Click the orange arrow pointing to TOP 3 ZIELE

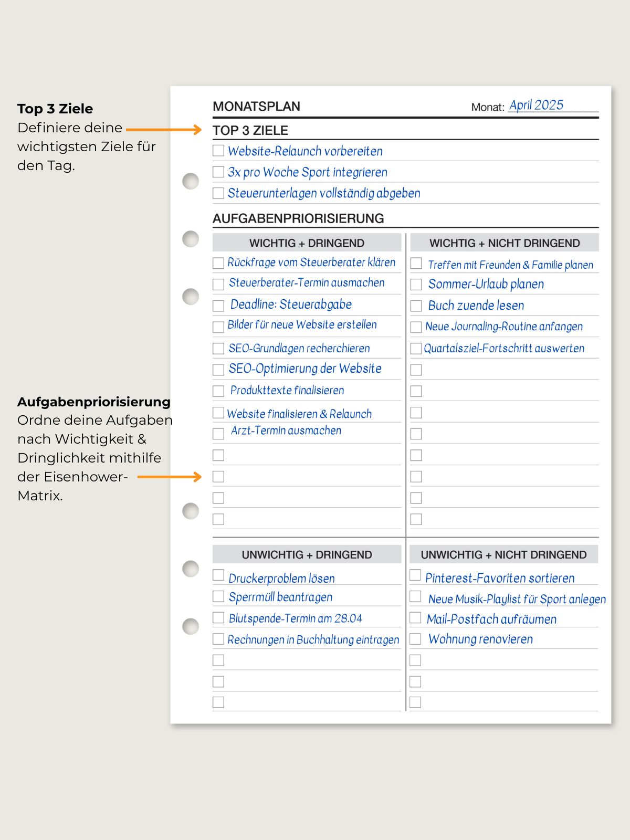(164, 130)
